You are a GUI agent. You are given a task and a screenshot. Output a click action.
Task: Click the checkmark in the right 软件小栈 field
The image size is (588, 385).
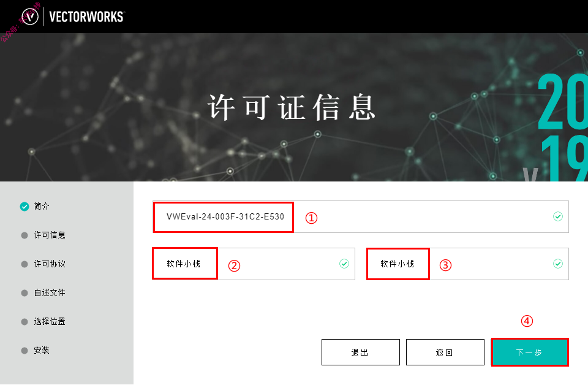tap(558, 264)
